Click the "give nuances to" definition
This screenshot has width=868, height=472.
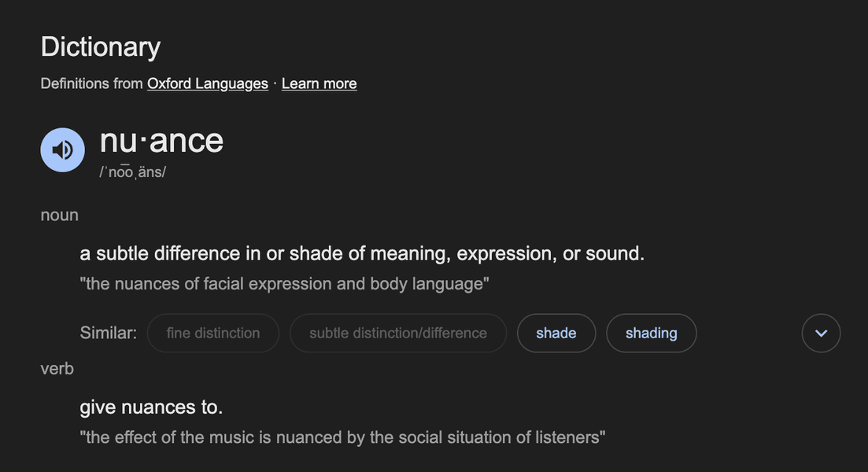(x=151, y=407)
